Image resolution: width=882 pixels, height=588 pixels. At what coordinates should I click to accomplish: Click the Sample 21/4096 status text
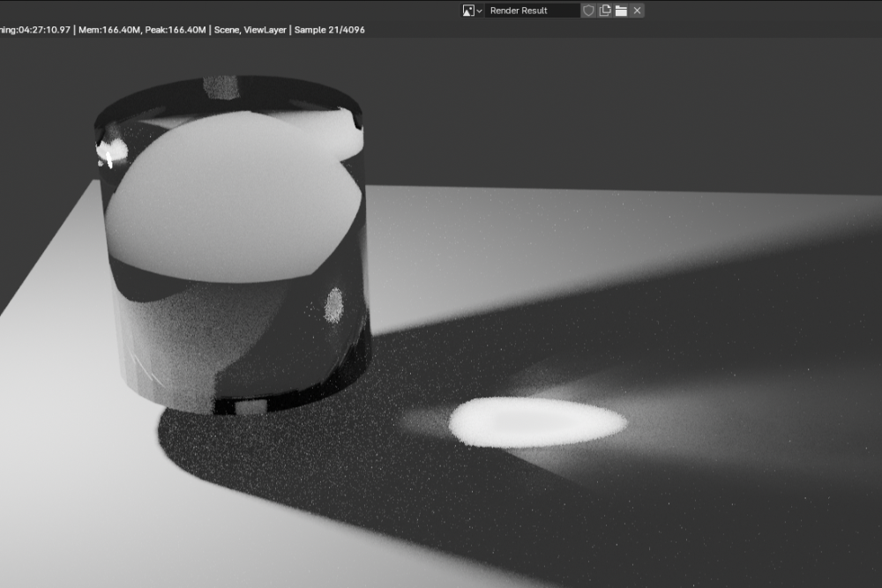330,30
